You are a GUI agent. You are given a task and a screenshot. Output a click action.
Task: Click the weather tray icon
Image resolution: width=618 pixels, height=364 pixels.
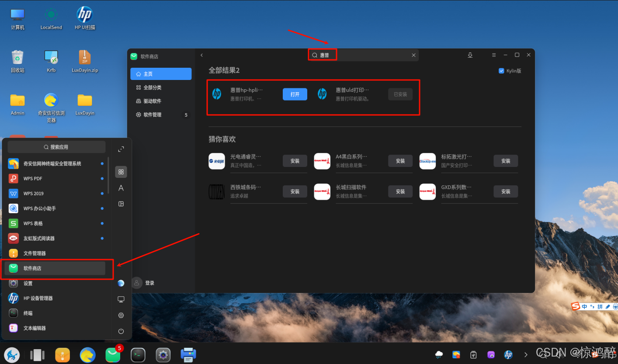(x=439, y=354)
